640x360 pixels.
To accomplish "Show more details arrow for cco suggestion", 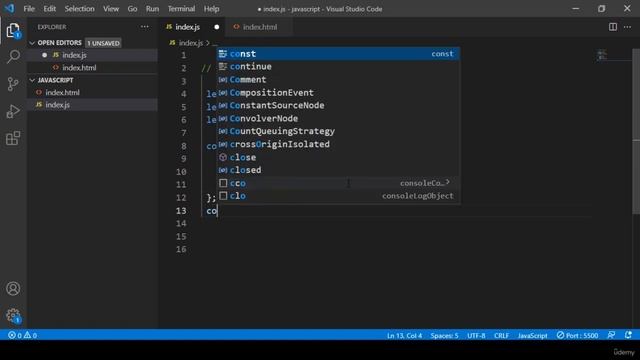I will coord(448,182).
